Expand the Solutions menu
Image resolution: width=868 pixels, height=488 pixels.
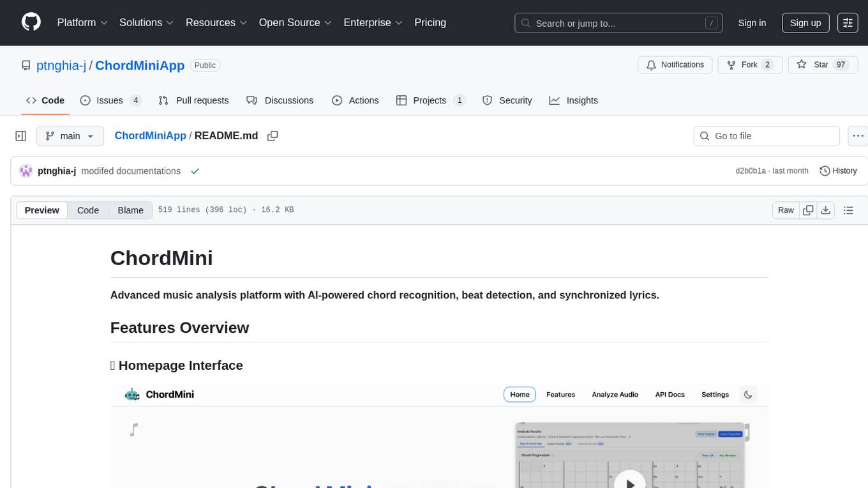[x=147, y=22]
